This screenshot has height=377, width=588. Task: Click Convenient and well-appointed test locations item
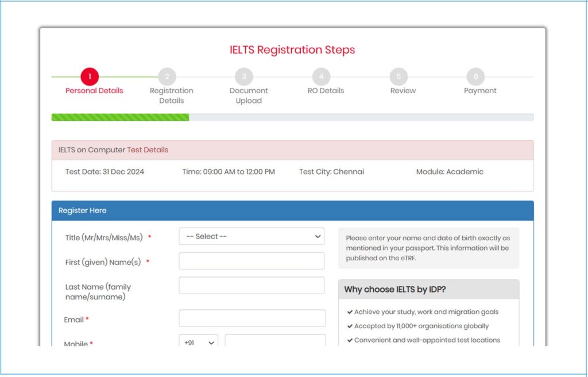(424, 340)
